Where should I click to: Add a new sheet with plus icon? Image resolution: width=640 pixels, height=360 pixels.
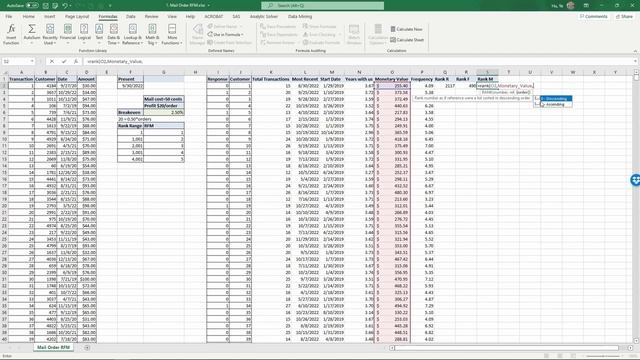coord(87,348)
